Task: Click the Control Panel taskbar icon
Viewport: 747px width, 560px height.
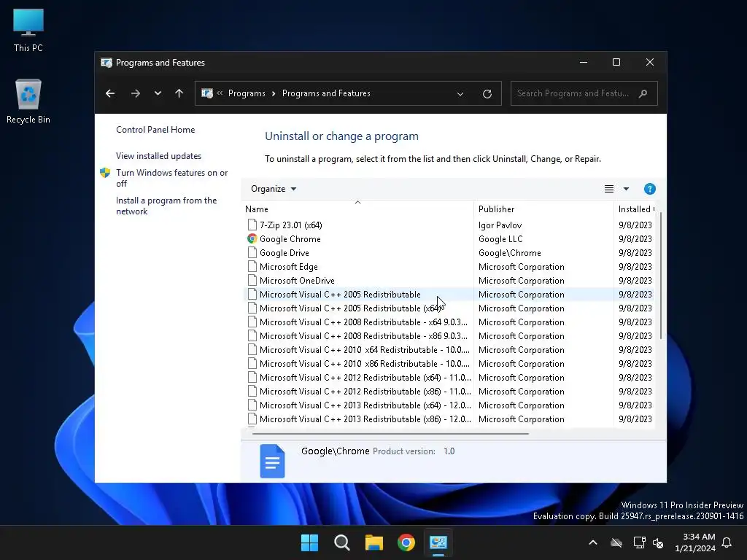Action: (438, 542)
